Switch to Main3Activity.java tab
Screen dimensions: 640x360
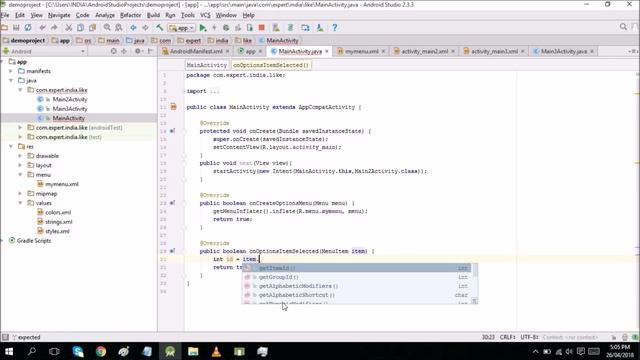(564, 51)
